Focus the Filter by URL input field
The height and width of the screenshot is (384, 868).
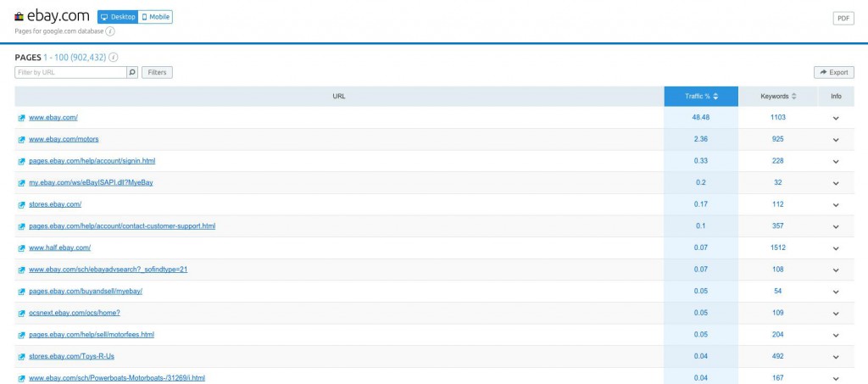pyautogui.click(x=71, y=73)
